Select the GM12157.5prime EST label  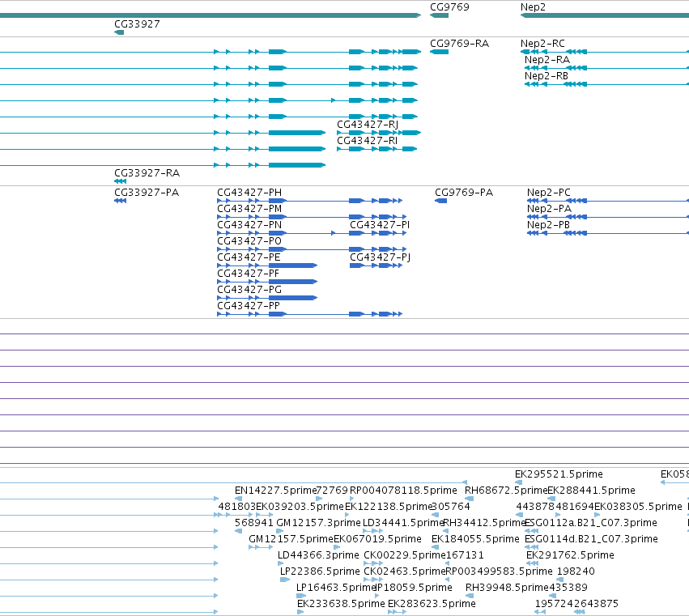pyautogui.click(x=291, y=539)
